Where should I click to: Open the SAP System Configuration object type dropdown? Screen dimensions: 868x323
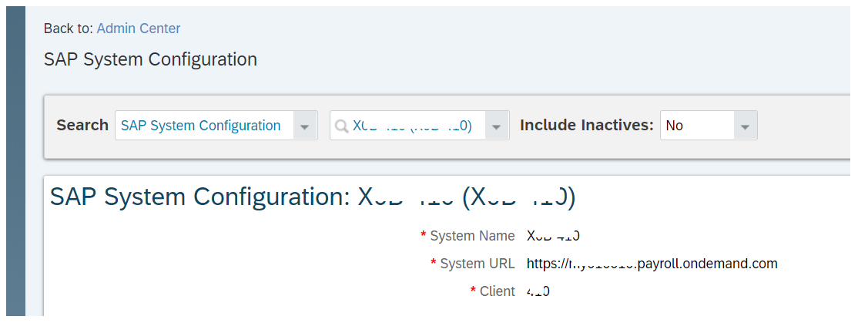click(x=304, y=126)
